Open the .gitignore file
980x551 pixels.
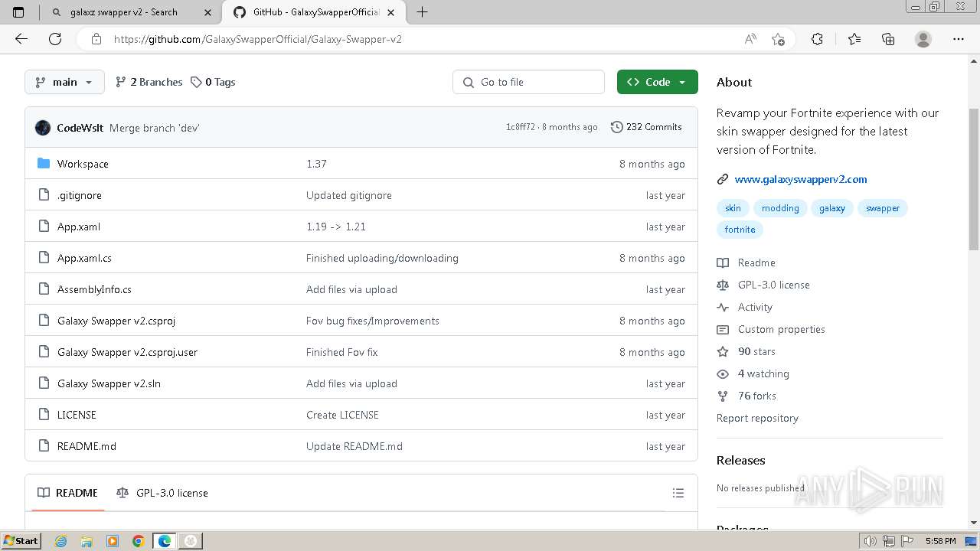[80, 195]
